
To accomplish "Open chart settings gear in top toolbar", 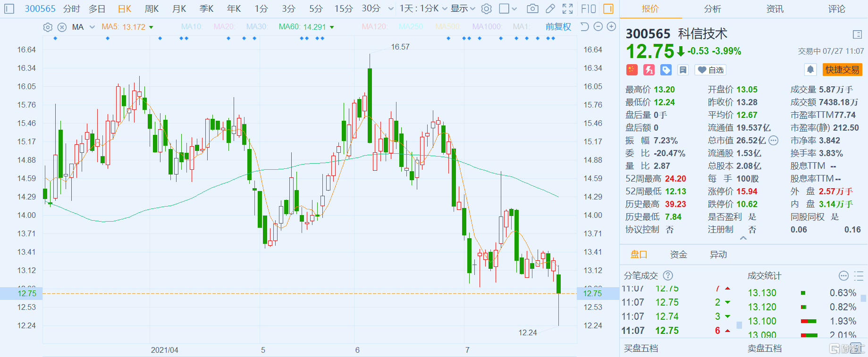I will click(x=487, y=8).
